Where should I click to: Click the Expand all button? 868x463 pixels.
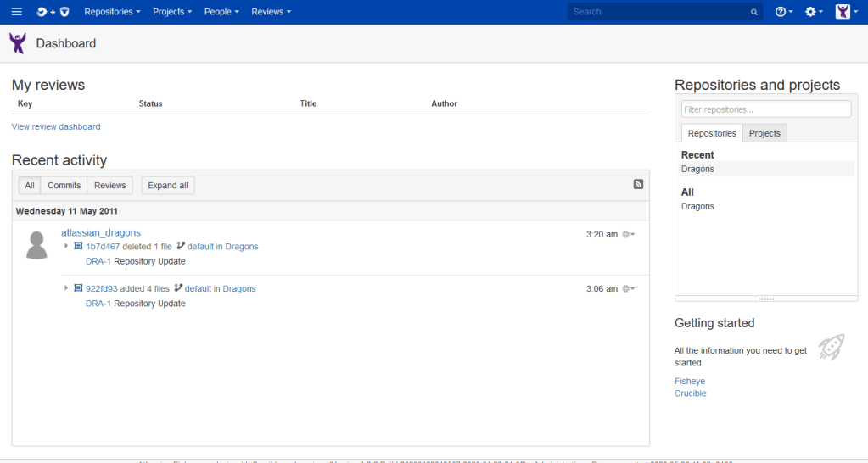pyautogui.click(x=167, y=186)
